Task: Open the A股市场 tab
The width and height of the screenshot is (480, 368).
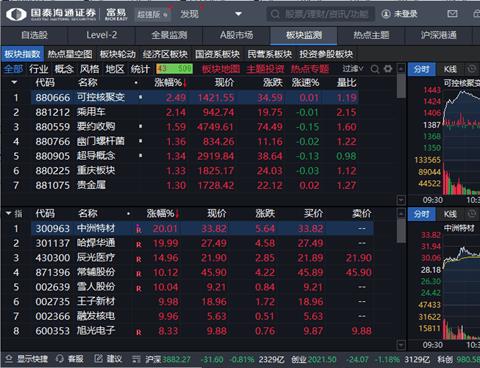Action: 236,35
